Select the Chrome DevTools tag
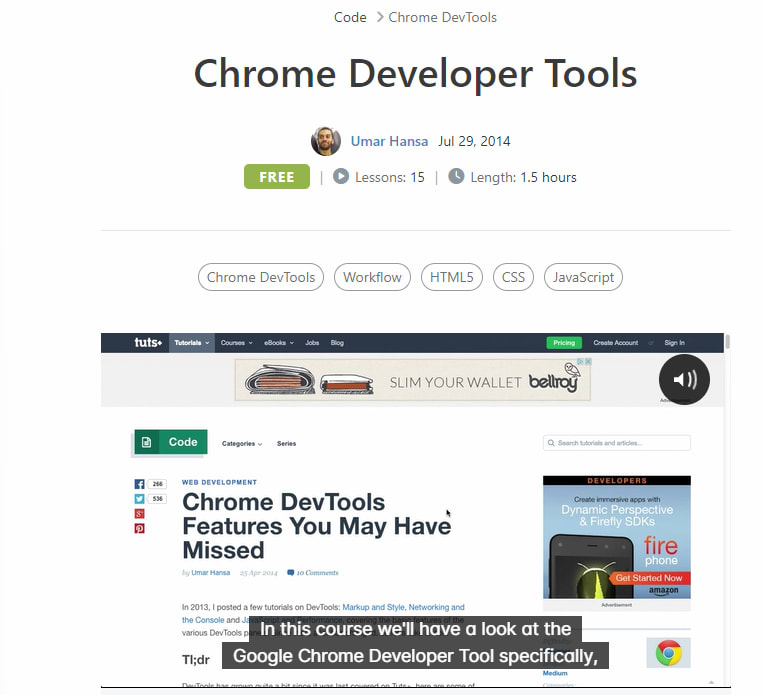This screenshot has width=764, height=695. click(x=261, y=277)
